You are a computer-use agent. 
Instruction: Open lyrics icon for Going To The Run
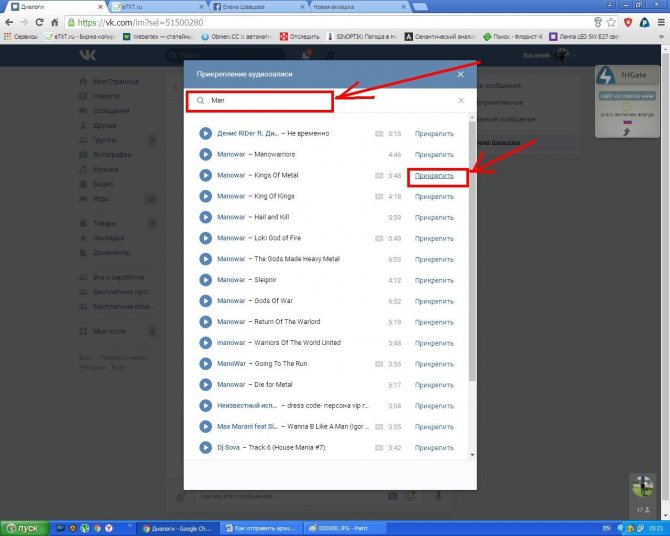point(379,364)
